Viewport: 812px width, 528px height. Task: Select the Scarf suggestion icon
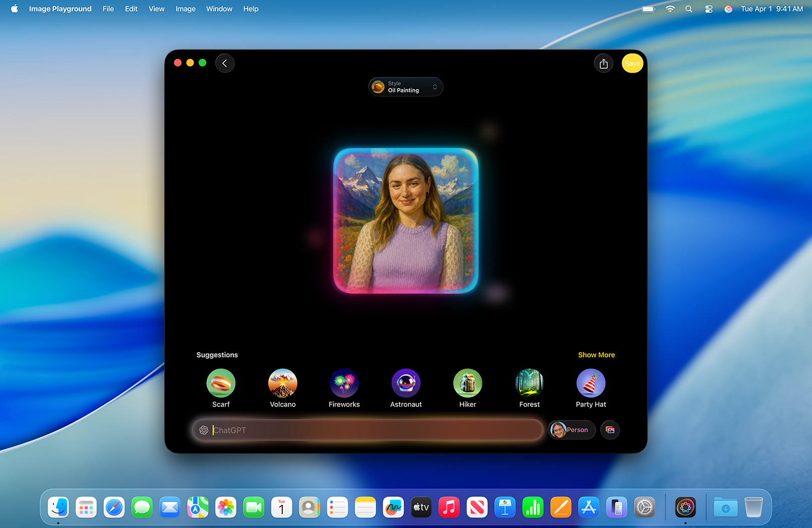tap(221, 383)
